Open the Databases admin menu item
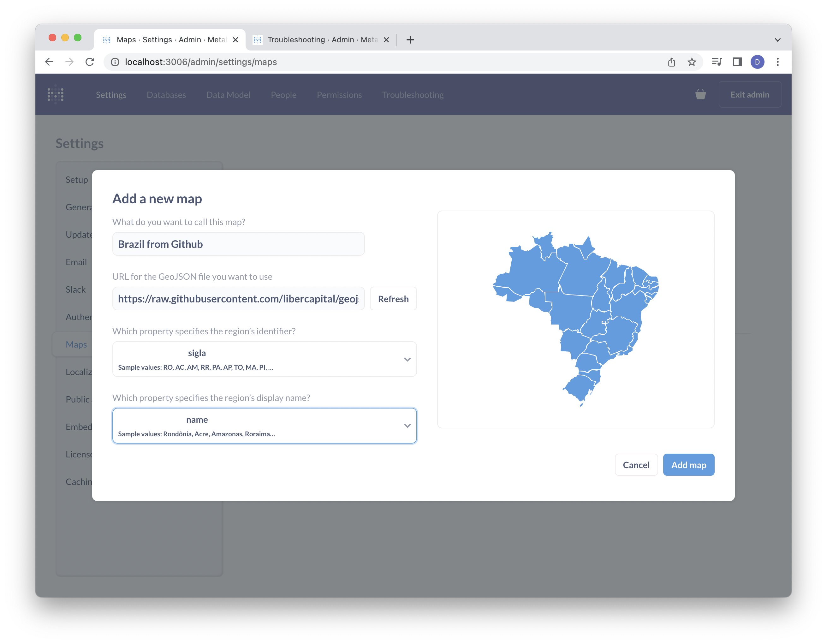Image resolution: width=827 pixels, height=644 pixels. click(166, 95)
